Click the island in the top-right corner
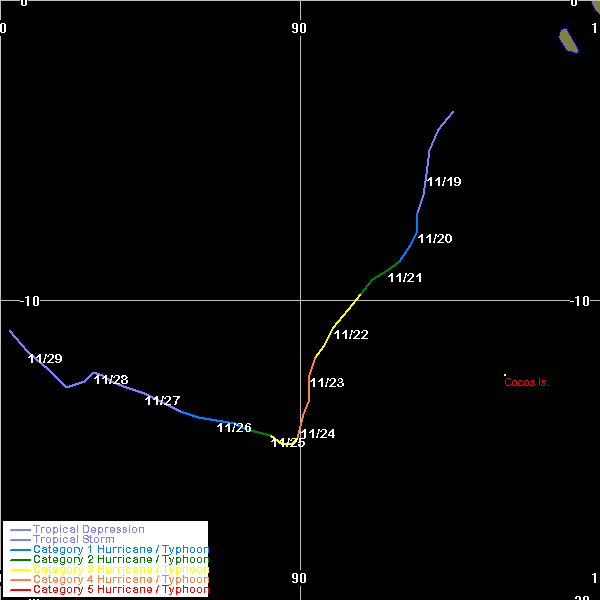 [x=568, y=41]
